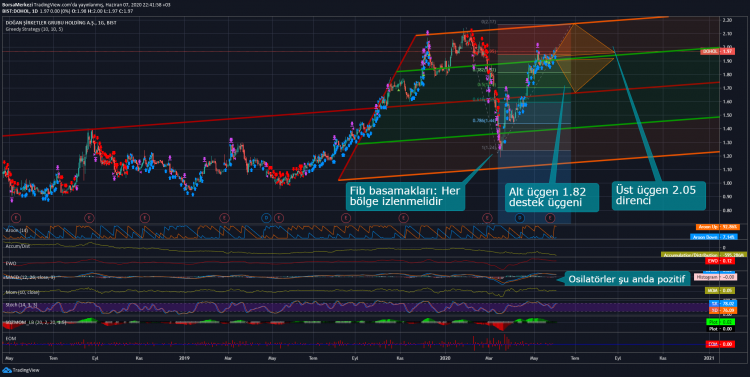This screenshot has width=750, height=377.
Task: Click the leftmost red E earnings marker
Action: pyautogui.click(x=16, y=218)
